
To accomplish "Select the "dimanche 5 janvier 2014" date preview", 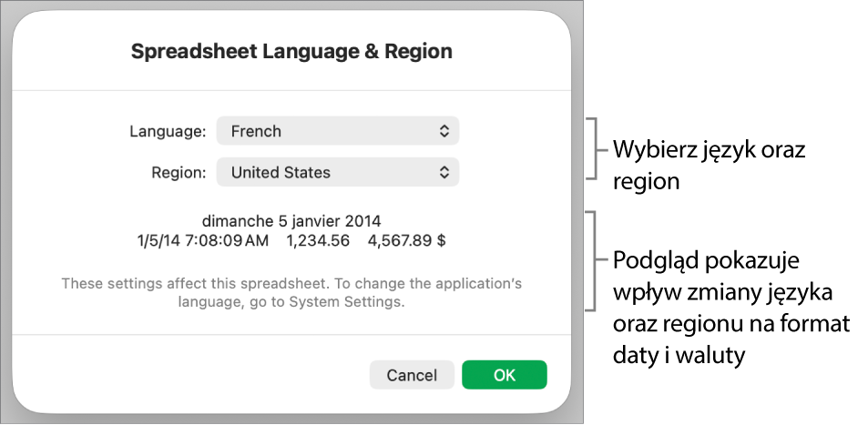I will click(x=291, y=220).
